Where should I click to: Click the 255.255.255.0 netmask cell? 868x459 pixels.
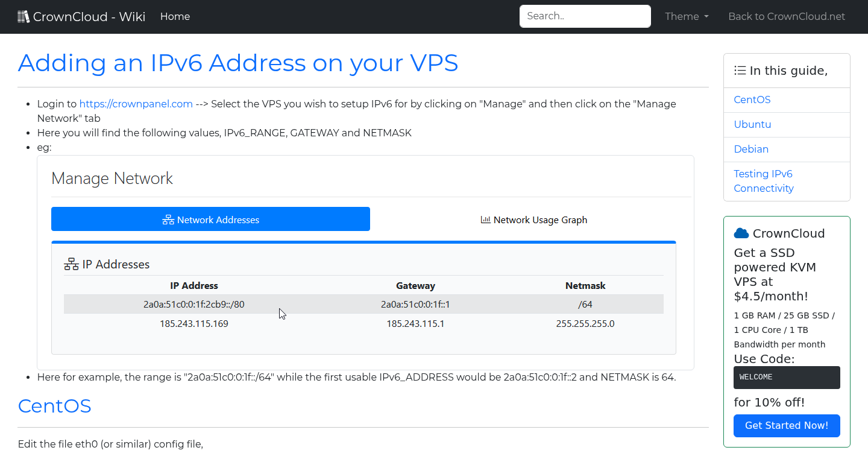tap(585, 324)
